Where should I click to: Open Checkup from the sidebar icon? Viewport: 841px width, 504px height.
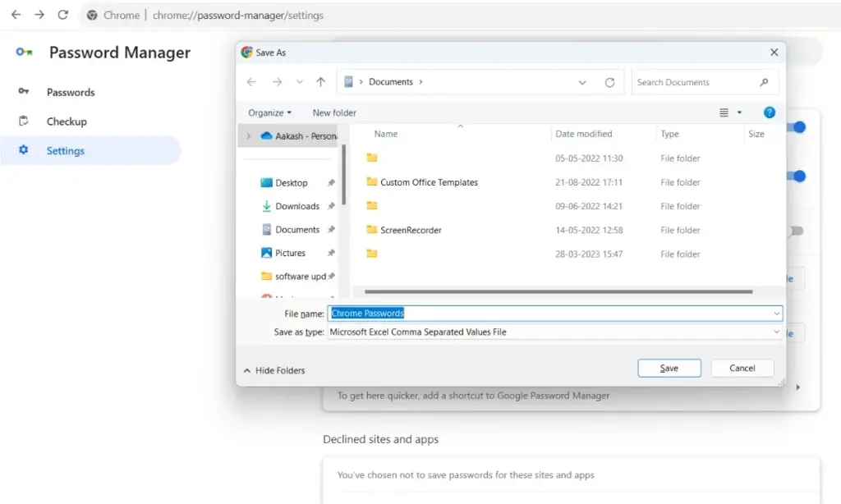point(21,121)
